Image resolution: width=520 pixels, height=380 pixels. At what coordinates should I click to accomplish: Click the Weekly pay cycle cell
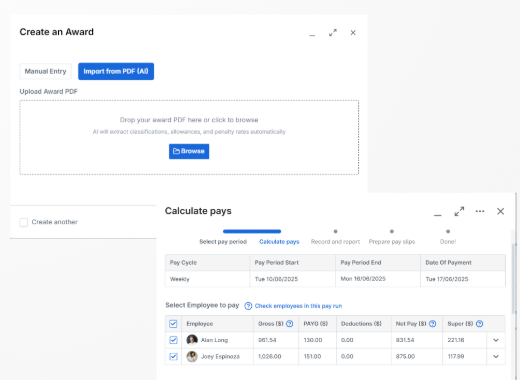pos(207,279)
